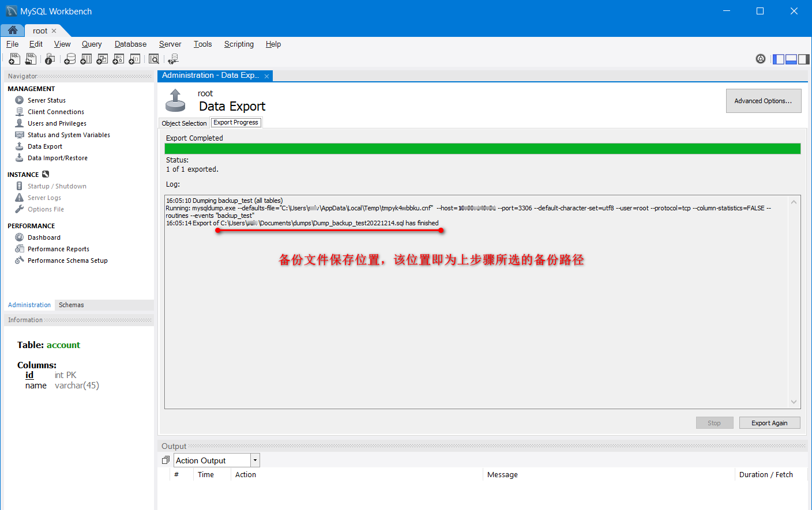Click the 'account' table name
This screenshot has width=812, height=510.
(x=63, y=345)
